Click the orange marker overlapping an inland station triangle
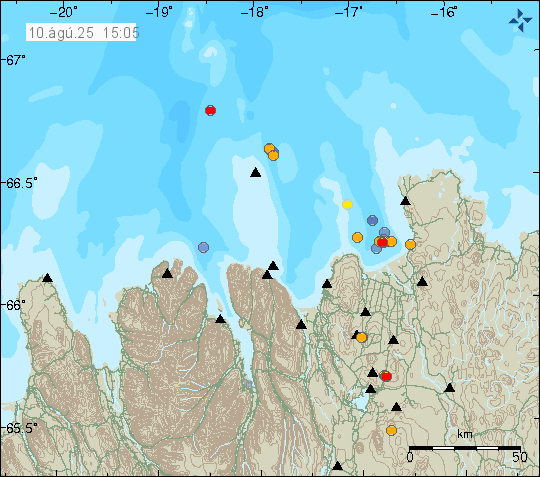 361,338
